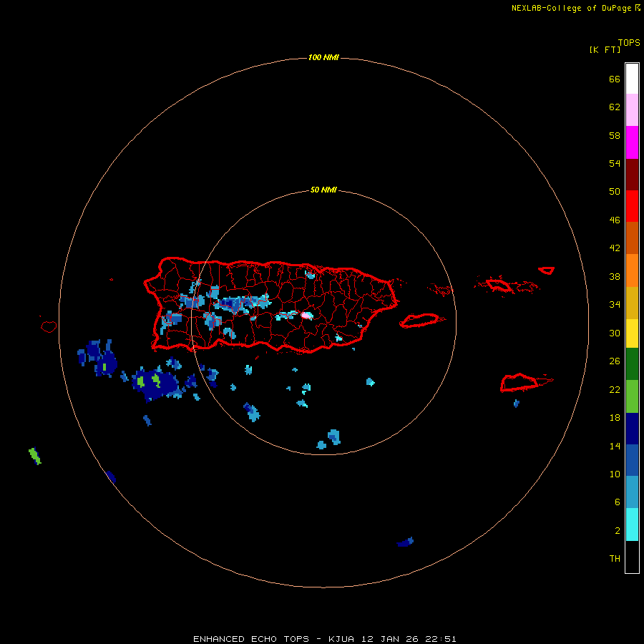Click the legend value "50"
644x644 pixels.
click(x=615, y=191)
